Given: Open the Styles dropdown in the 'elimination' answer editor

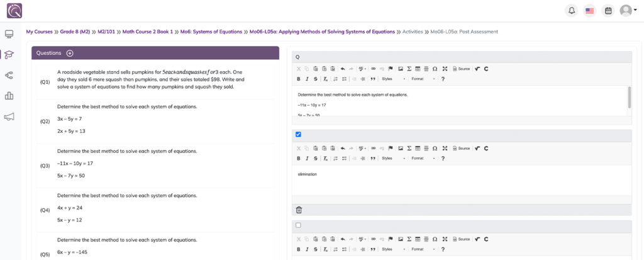Looking at the screenshot, I should 394,158.
